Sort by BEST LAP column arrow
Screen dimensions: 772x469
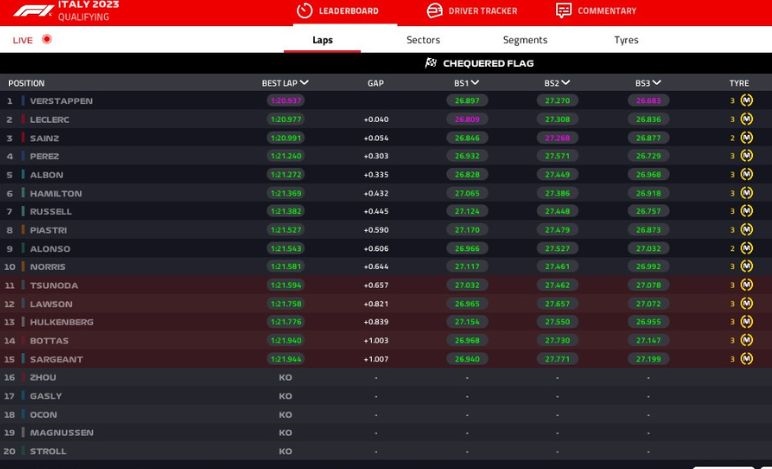coord(304,83)
